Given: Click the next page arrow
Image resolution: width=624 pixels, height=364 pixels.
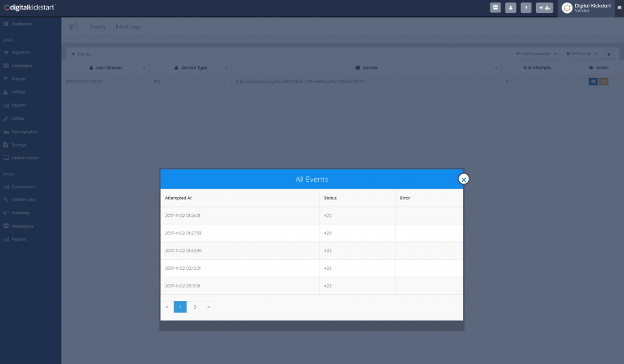Looking at the screenshot, I should pyautogui.click(x=208, y=307).
